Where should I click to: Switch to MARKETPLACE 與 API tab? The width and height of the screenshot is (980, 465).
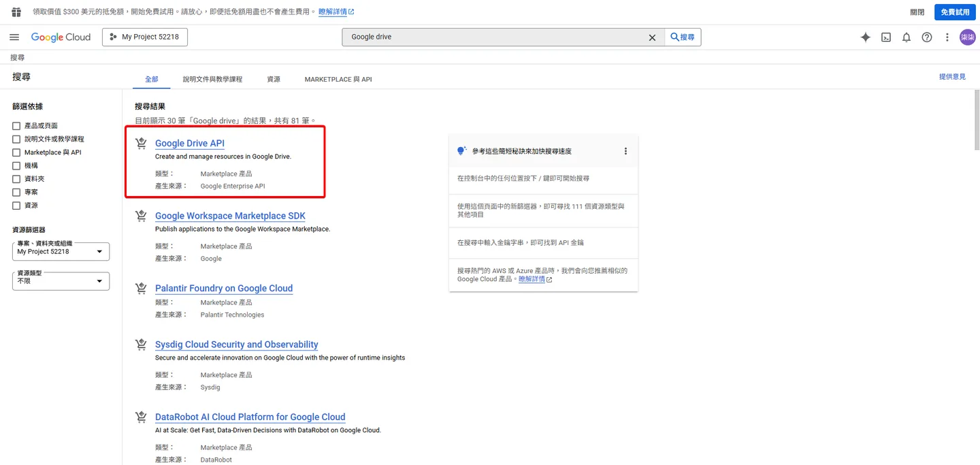(x=338, y=80)
